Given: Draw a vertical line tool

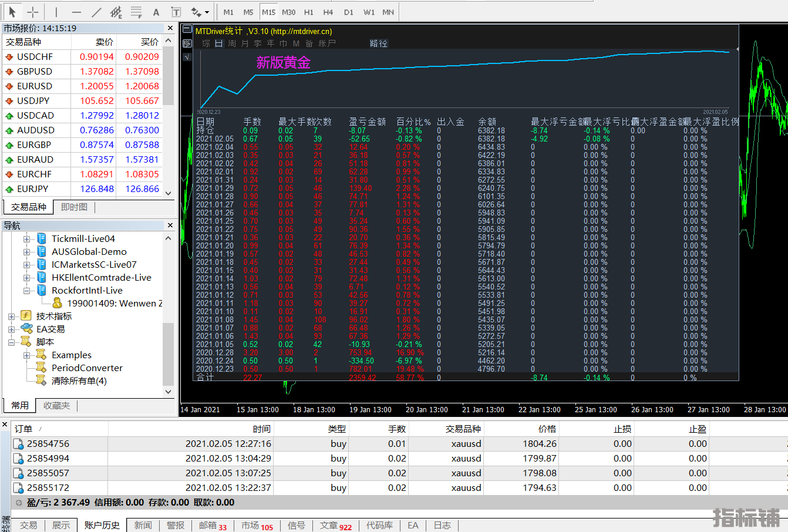Looking at the screenshot, I should (x=56, y=12).
